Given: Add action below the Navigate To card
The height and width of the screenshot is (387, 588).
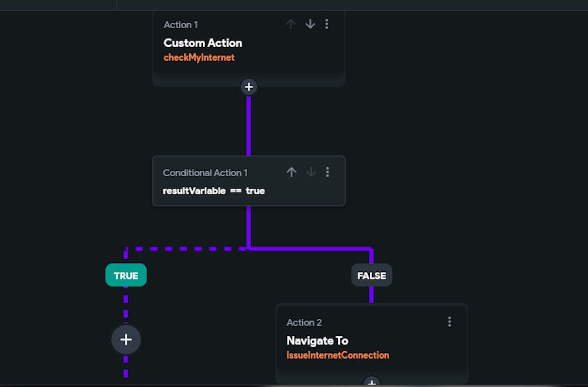Looking at the screenshot, I should click(x=371, y=383).
